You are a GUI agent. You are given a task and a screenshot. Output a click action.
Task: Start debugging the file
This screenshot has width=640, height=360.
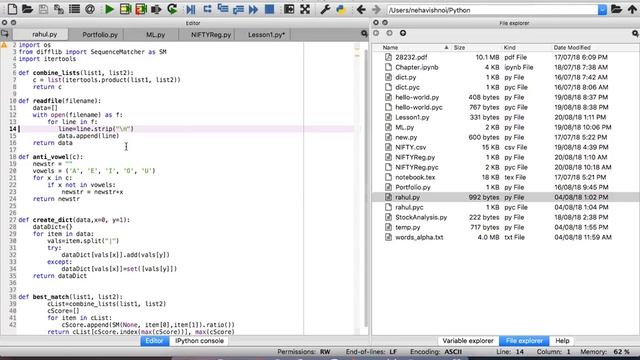point(191,9)
